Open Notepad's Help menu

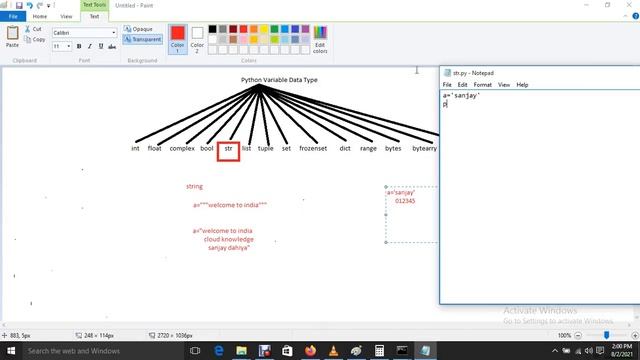click(x=522, y=85)
